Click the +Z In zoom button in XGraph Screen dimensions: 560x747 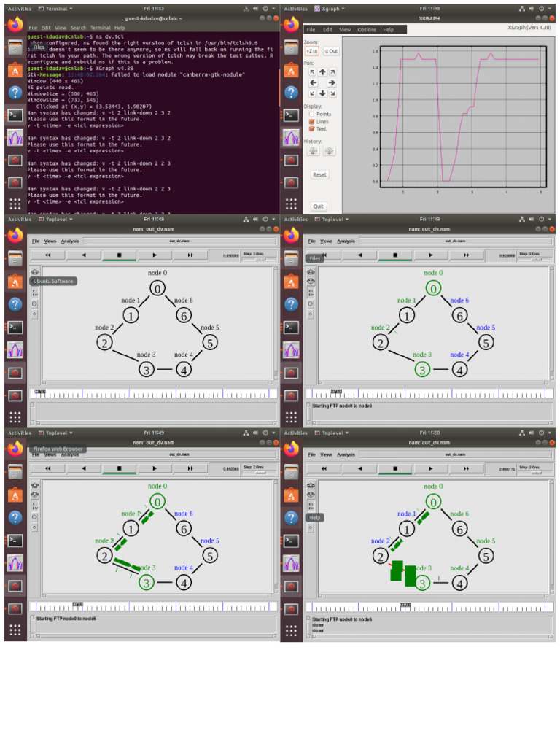point(311,51)
